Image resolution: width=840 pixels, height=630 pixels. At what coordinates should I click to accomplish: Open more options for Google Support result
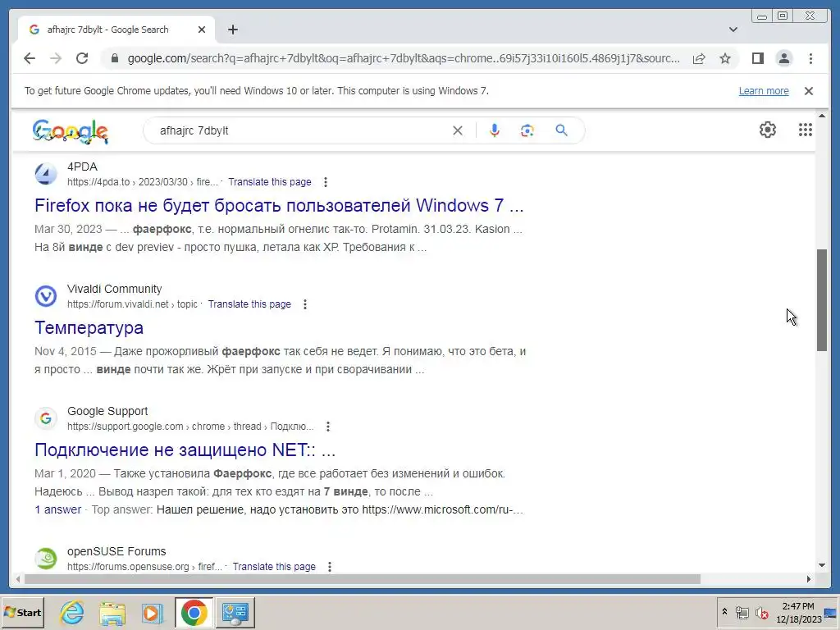coord(328,427)
